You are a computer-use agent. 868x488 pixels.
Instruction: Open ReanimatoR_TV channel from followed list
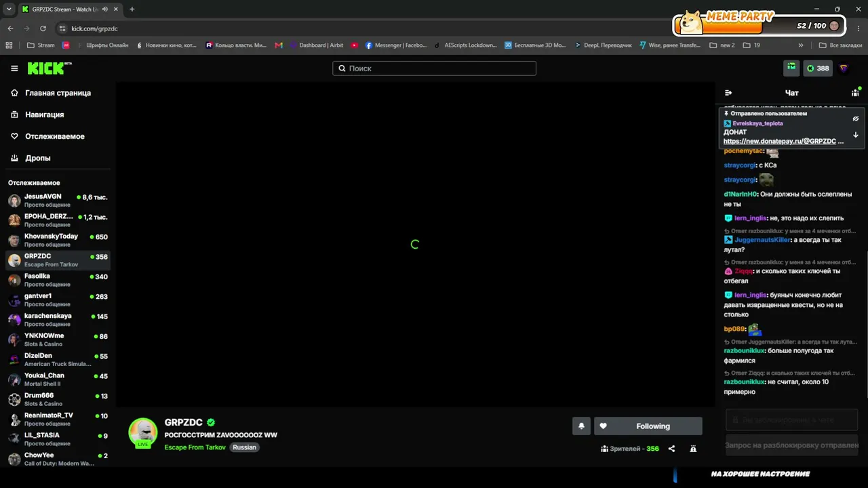pyautogui.click(x=58, y=419)
